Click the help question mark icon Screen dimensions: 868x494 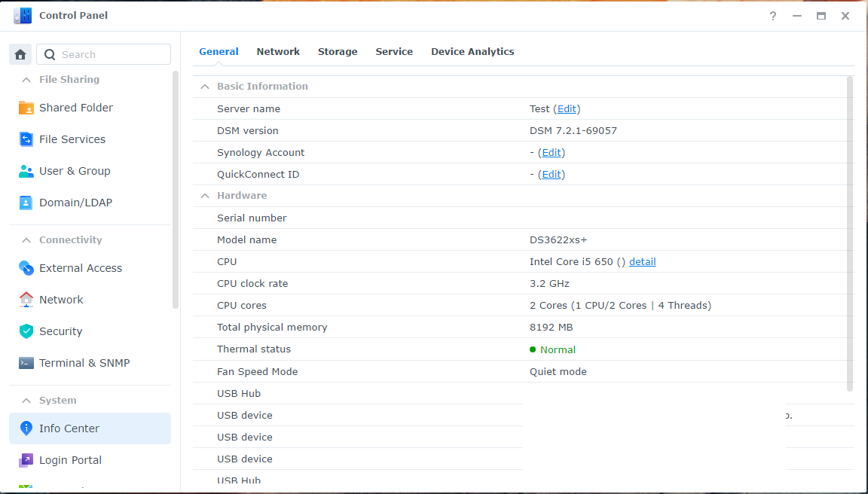point(773,16)
